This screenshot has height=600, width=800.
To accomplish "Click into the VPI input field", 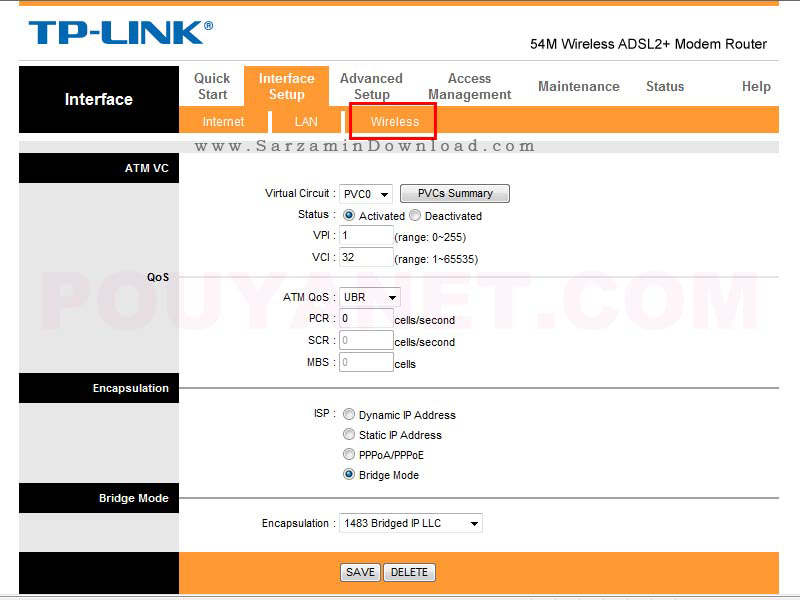I will tap(366, 236).
